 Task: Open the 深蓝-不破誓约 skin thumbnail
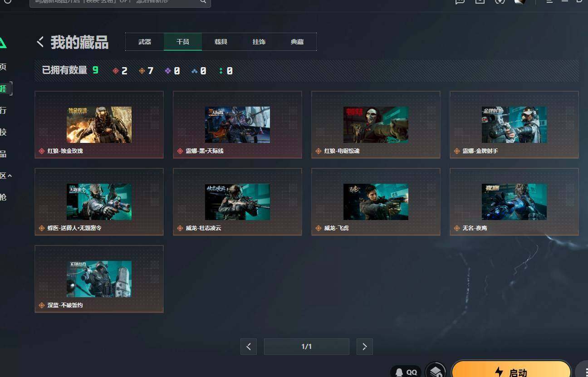(99, 279)
